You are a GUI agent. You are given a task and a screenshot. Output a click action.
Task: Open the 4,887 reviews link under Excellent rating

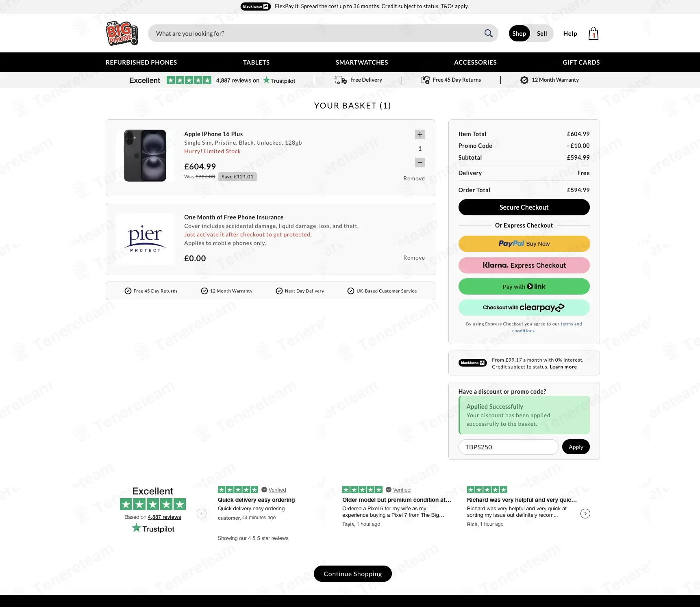(164, 517)
